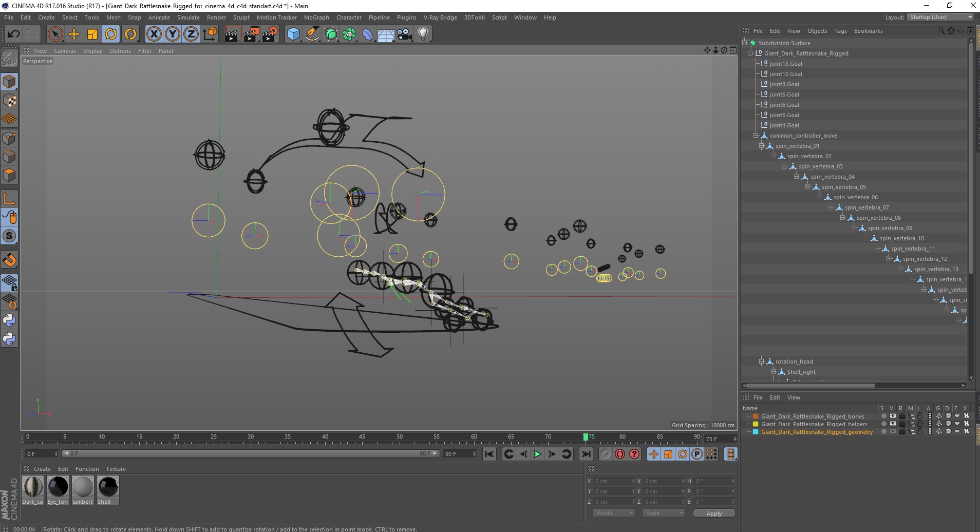Click Rigged_bones layer color swatch
Viewport: 980px width, 532px height.
click(x=756, y=416)
